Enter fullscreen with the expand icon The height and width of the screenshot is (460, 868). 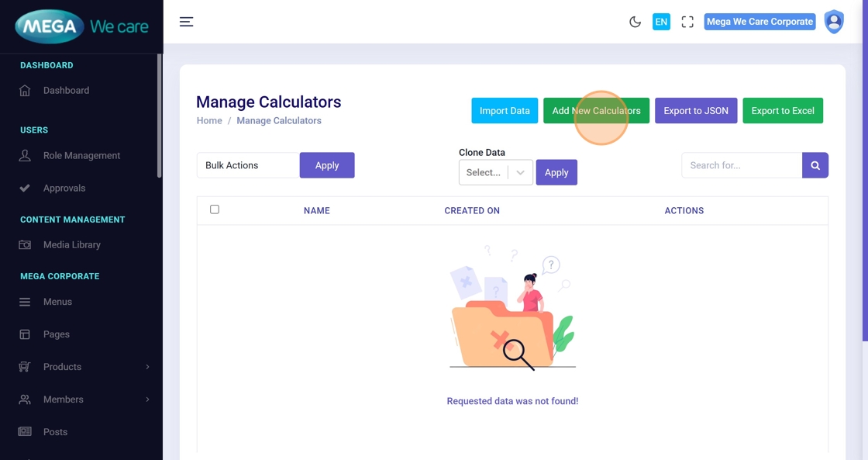(687, 22)
